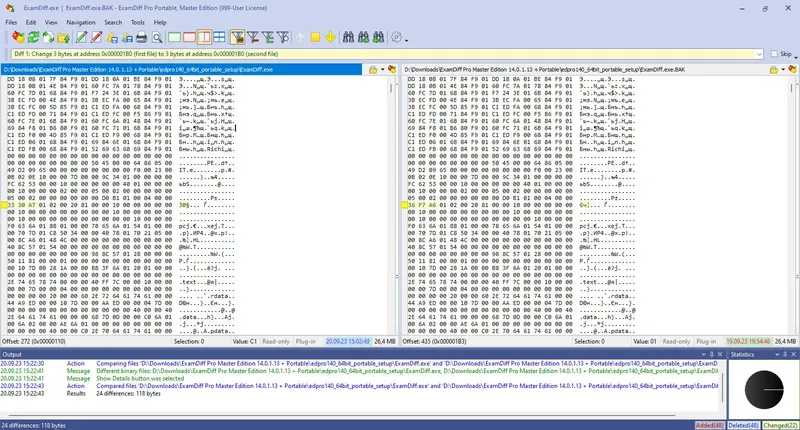
Task: Toggle the Skip checkbox
Action: 774,54
